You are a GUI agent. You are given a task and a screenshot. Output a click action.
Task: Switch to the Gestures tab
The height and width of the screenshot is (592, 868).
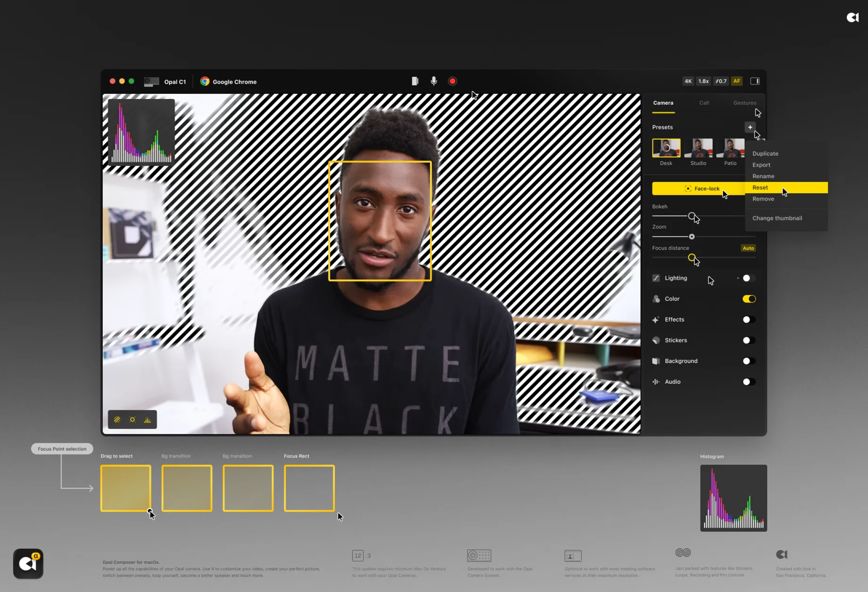(x=745, y=103)
